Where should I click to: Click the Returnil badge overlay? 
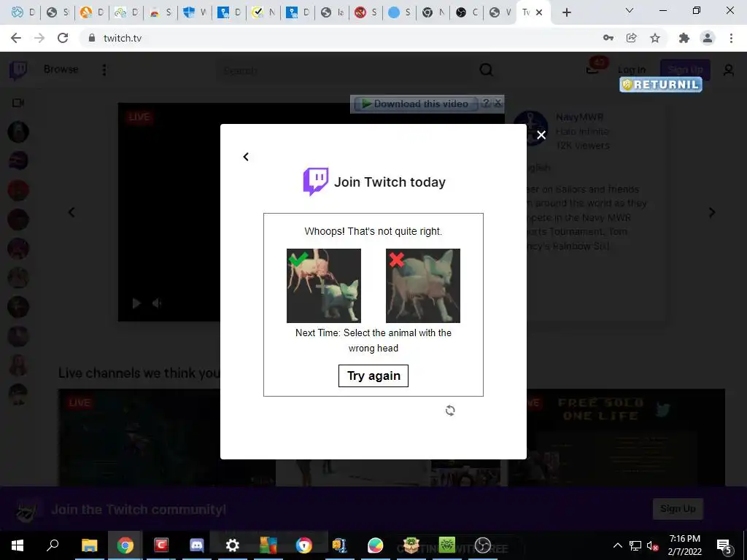[661, 85]
